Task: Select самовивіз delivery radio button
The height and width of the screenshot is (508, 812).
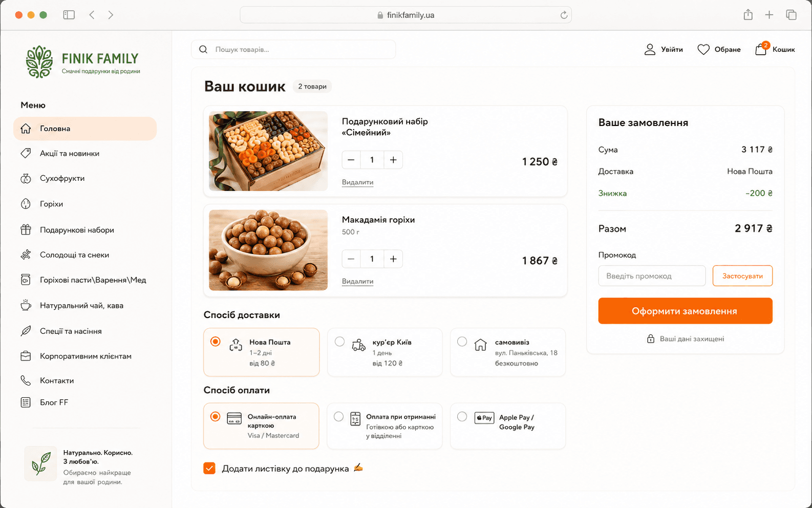Action: [462, 342]
